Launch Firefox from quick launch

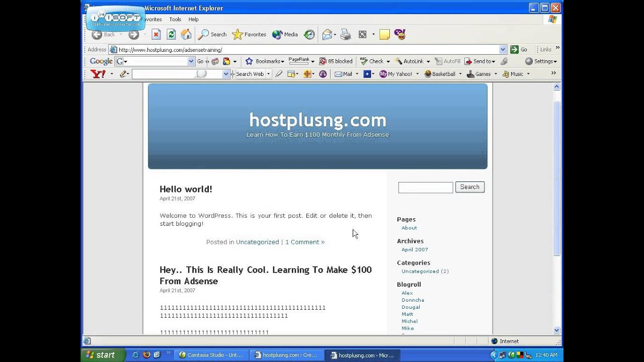point(146,355)
